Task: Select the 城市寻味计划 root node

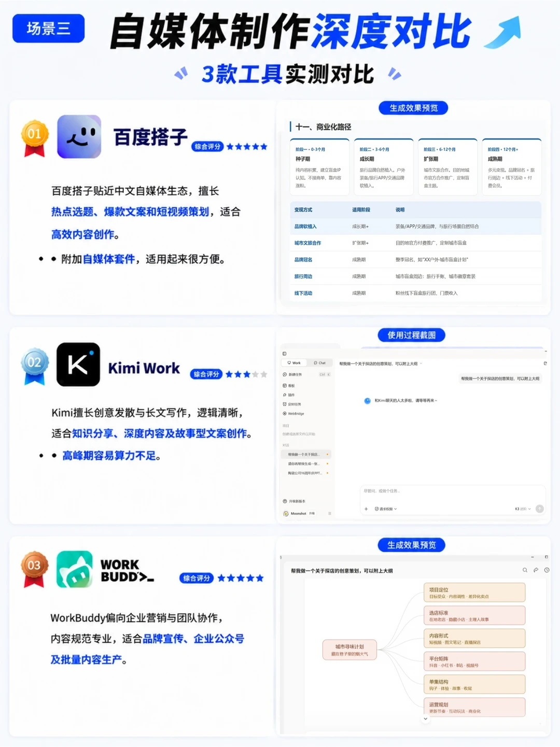Action: pos(349,650)
